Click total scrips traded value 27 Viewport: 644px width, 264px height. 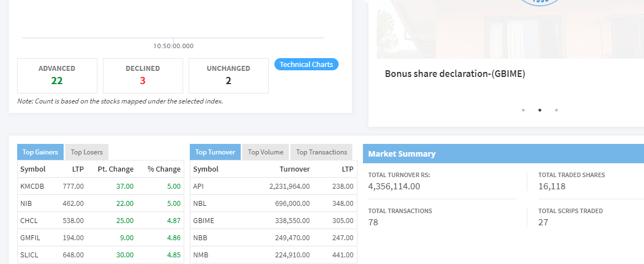point(543,222)
